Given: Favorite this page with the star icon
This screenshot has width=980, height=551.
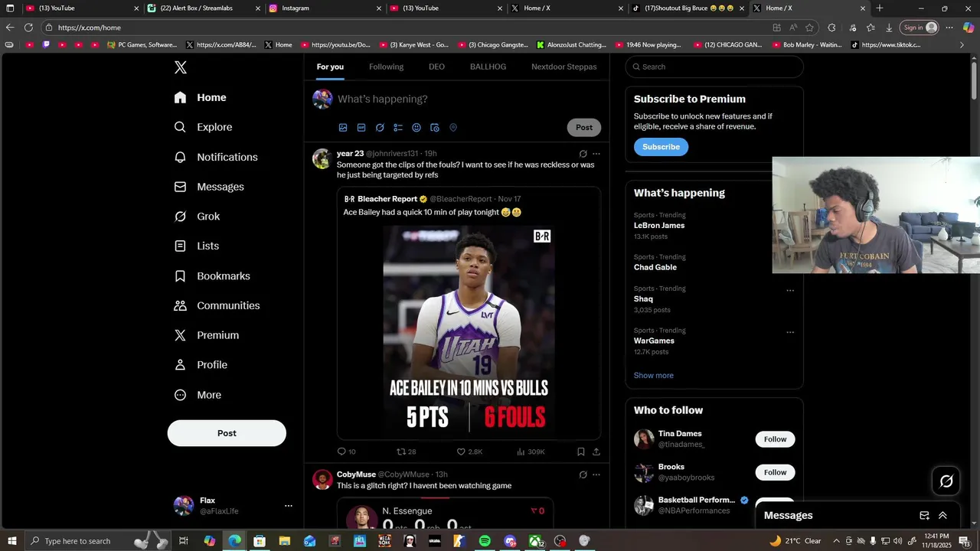Looking at the screenshot, I should (809, 28).
